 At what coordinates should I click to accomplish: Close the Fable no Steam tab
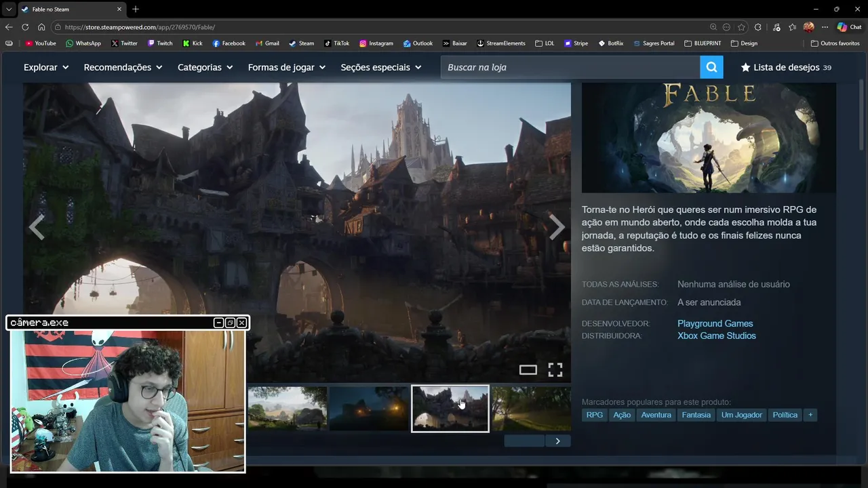pos(120,9)
